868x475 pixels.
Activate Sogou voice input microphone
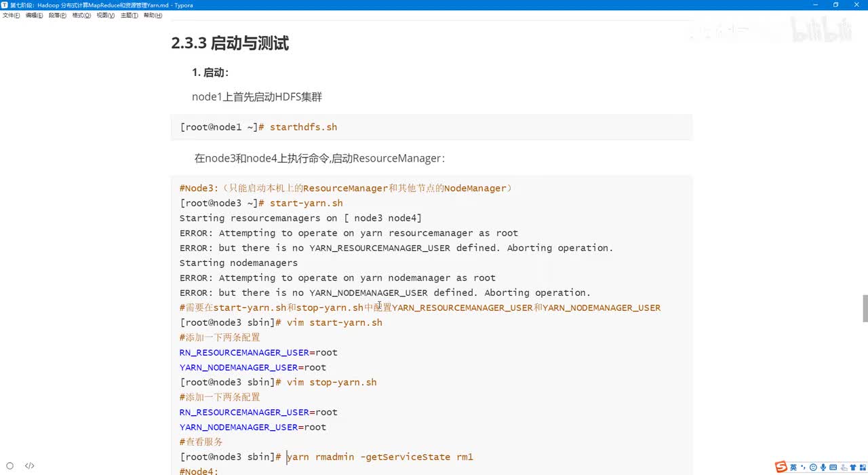pyautogui.click(x=823, y=467)
